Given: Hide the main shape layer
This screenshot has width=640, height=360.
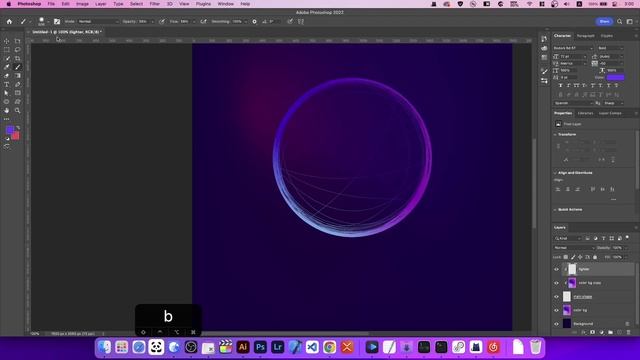Looking at the screenshot, I should point(556,297).
